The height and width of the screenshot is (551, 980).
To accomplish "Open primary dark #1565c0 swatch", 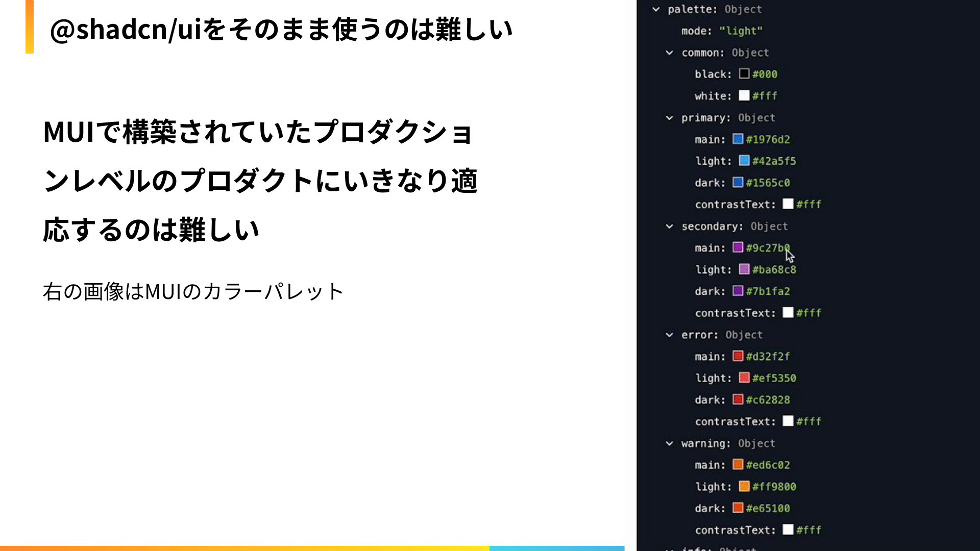I will [738, 182].
